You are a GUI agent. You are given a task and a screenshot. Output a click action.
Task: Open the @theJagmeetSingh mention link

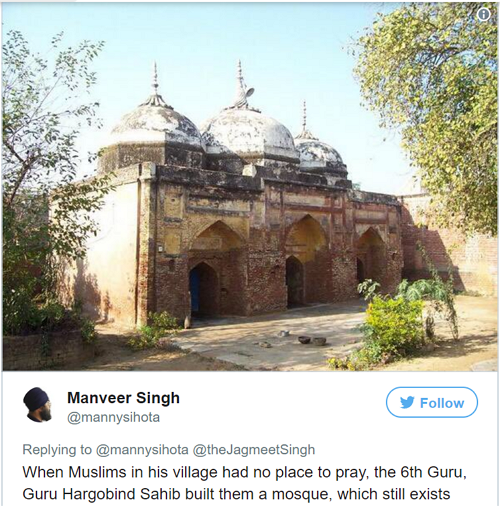254,450
